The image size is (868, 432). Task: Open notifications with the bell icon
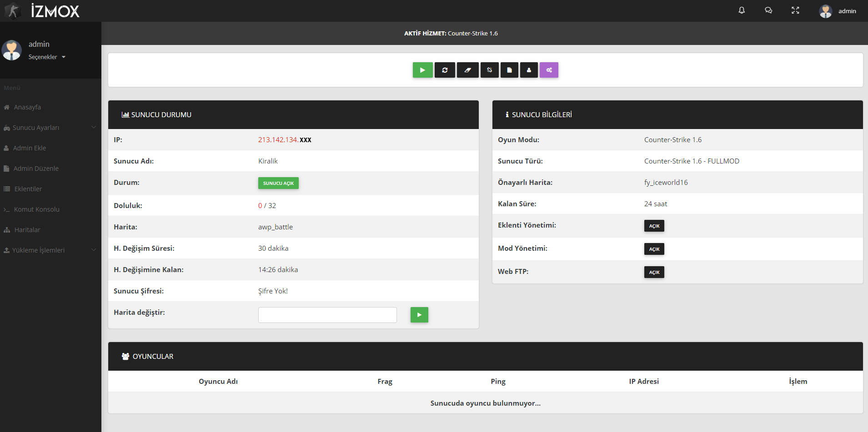pyautogui.click(x=742, y=10)
